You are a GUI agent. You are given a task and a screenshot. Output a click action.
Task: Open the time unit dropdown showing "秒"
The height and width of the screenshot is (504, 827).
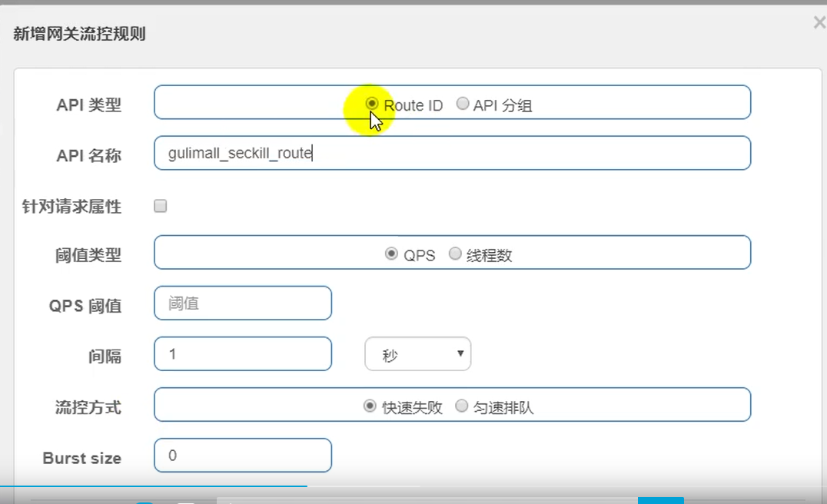pyautogui.click(x=417, y=353)
